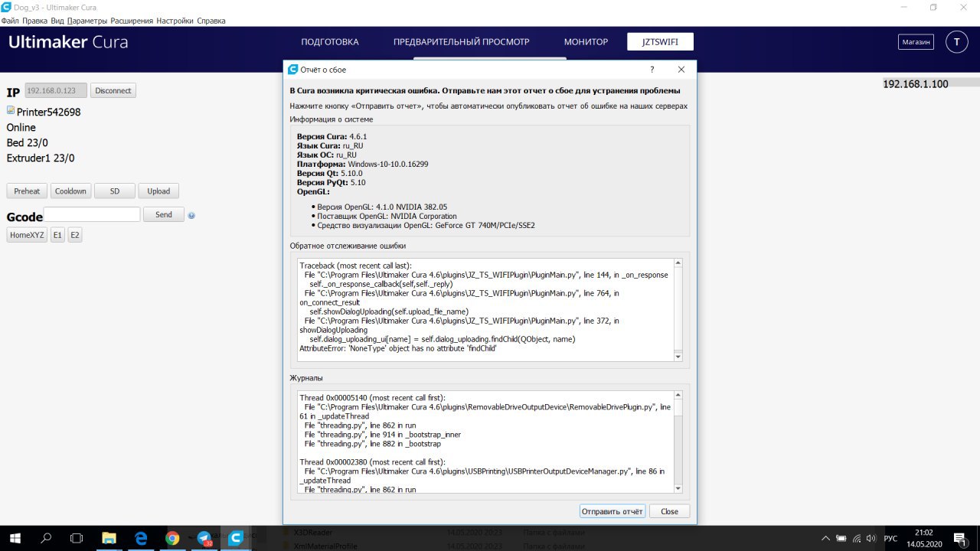The height and width of the screenshot is (551, 980).
Task: Click the 'Extruder1 23/0' status text
Action: [x=41, y=158]
